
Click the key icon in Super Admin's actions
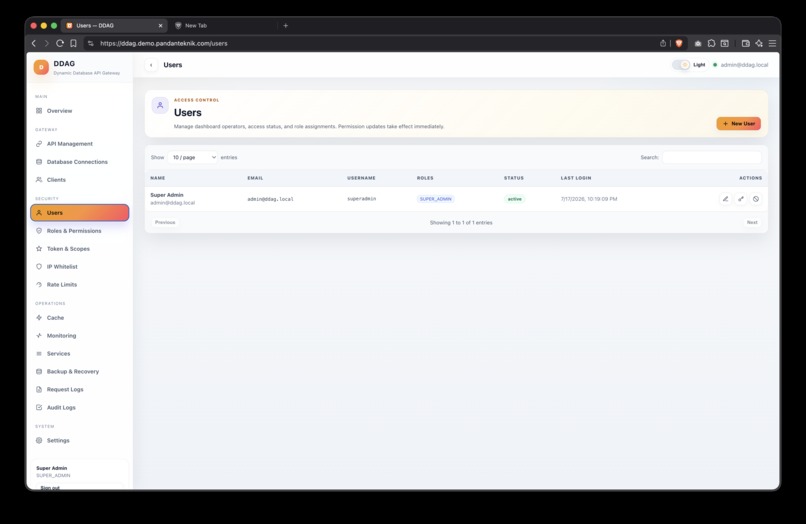[740, 199]
